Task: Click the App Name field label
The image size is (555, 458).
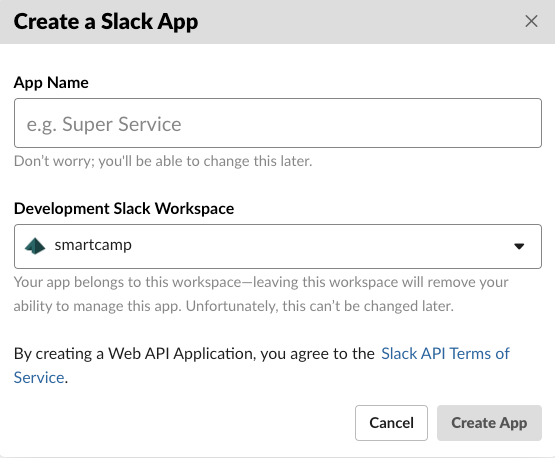Action: pyautogui.click(x=51, y=83)
